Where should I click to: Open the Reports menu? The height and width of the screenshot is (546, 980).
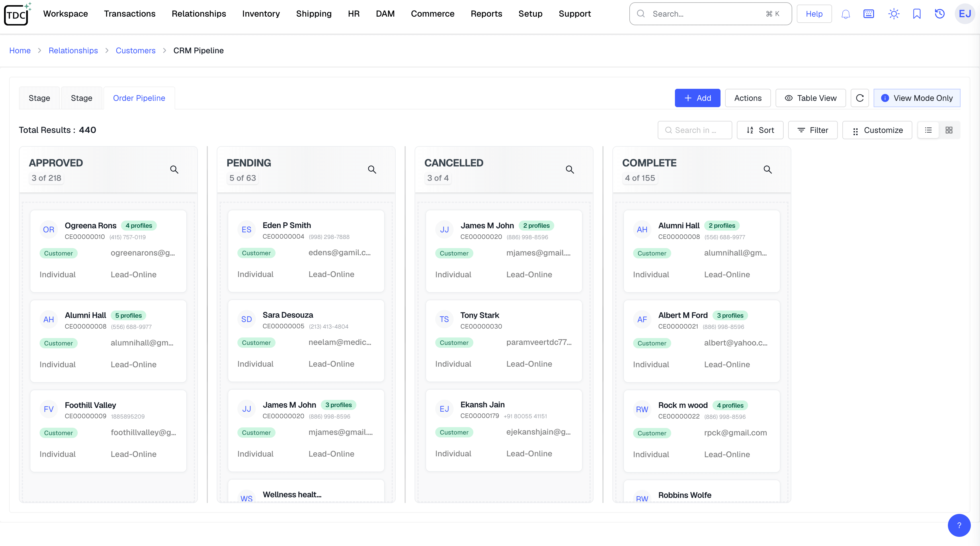click(486, 14)
